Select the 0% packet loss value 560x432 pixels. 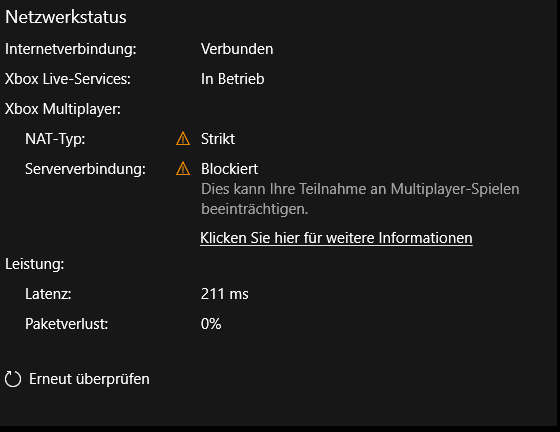tap(211, 324)
